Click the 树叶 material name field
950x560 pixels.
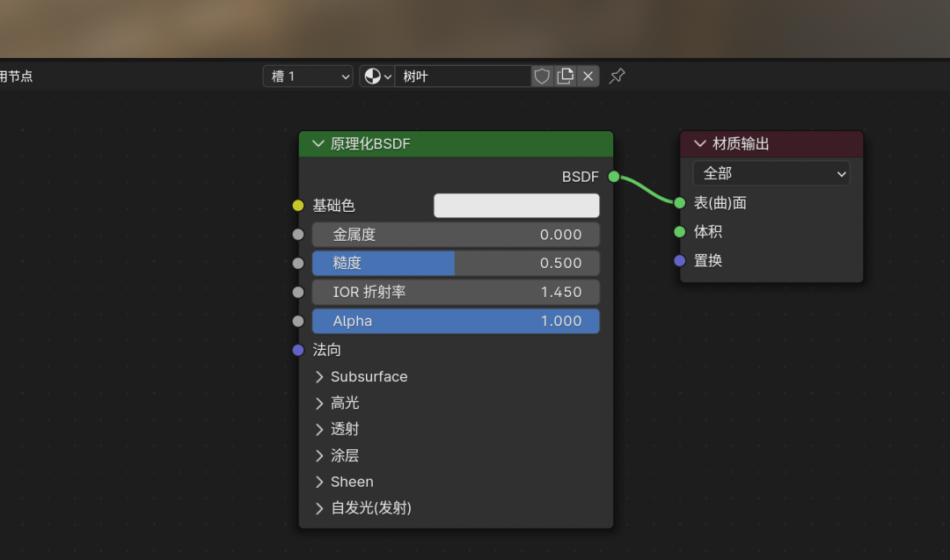[x=464, y=76]
